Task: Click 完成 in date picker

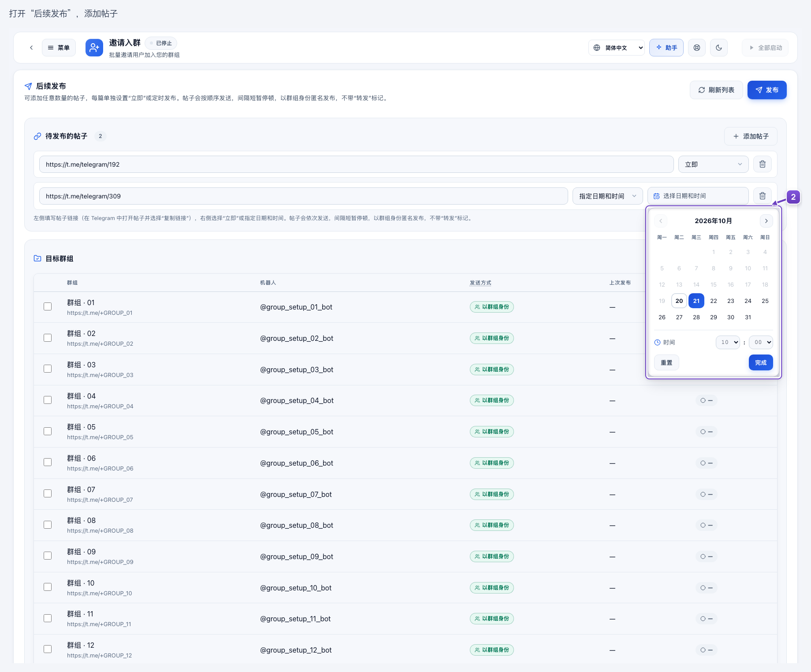Action: (x=761, y=362)
